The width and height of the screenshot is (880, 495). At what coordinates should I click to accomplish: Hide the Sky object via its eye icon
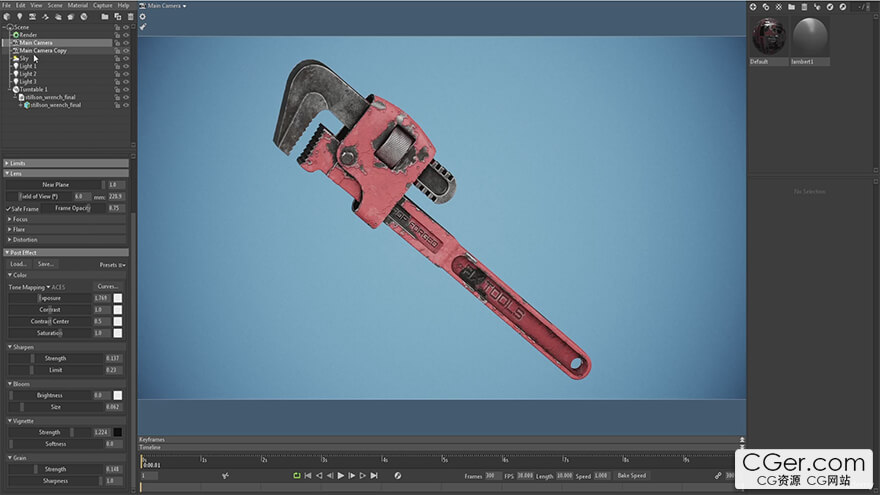click(x=126, y=58)
